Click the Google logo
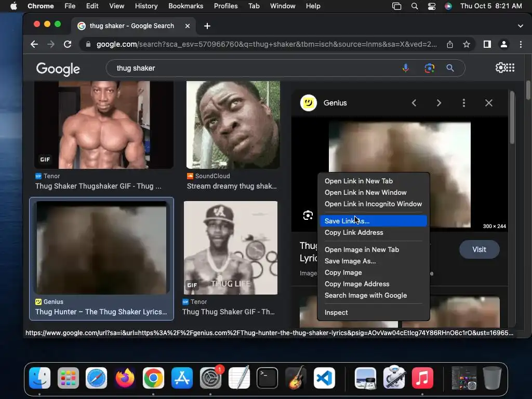 [x=58, y=69]
